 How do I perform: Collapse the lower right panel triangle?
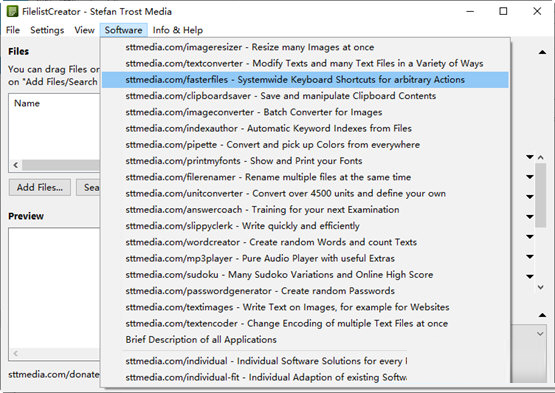coord(542,315)
